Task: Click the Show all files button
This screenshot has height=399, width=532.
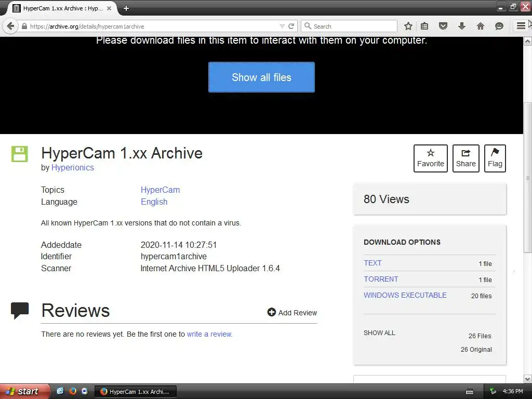Action: point(262,77)
